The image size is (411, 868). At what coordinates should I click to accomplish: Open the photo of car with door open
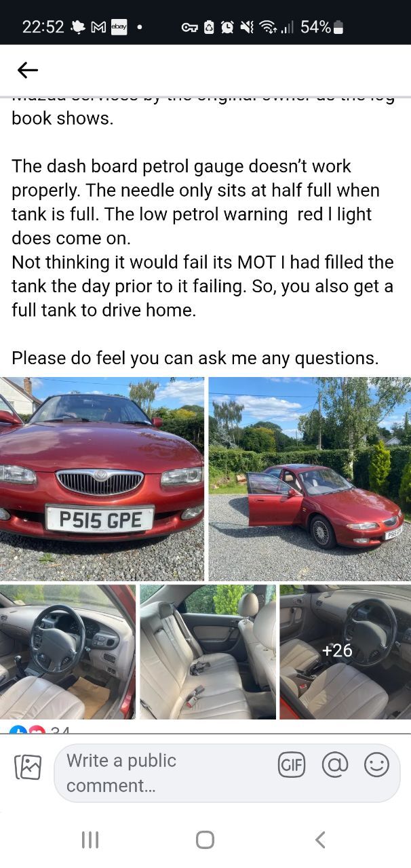tap(309, 479)
